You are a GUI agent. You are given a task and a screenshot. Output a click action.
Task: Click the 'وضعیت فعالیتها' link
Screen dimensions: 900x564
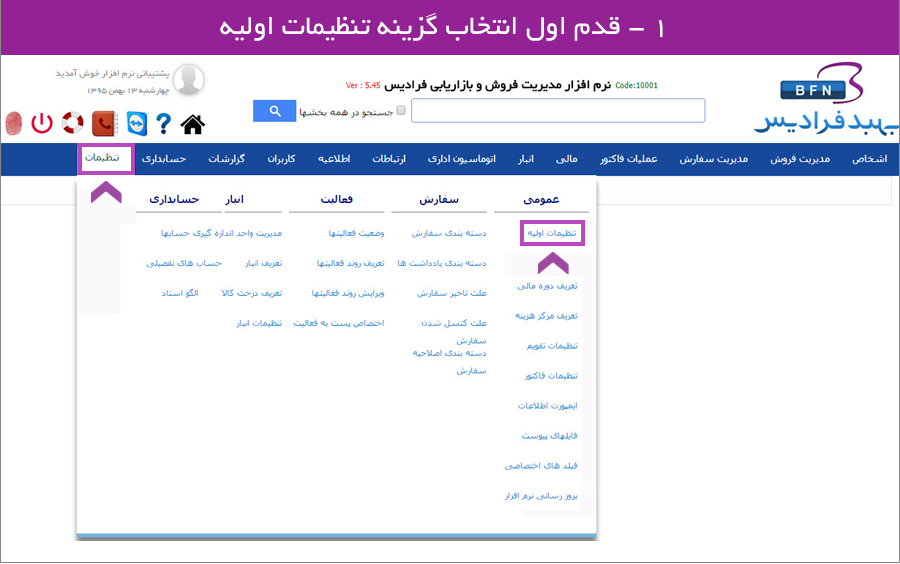pyautogui.click(x=350, y=233)
